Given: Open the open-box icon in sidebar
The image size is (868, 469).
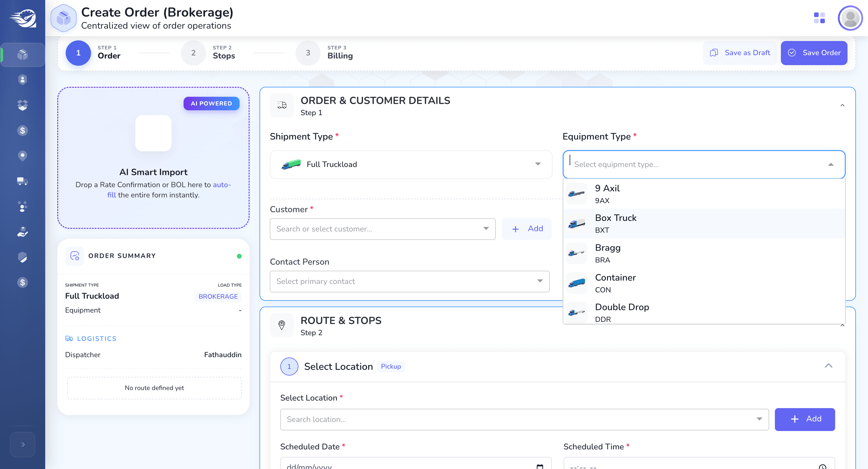Looking at the screenshot, I should [22, 105].
